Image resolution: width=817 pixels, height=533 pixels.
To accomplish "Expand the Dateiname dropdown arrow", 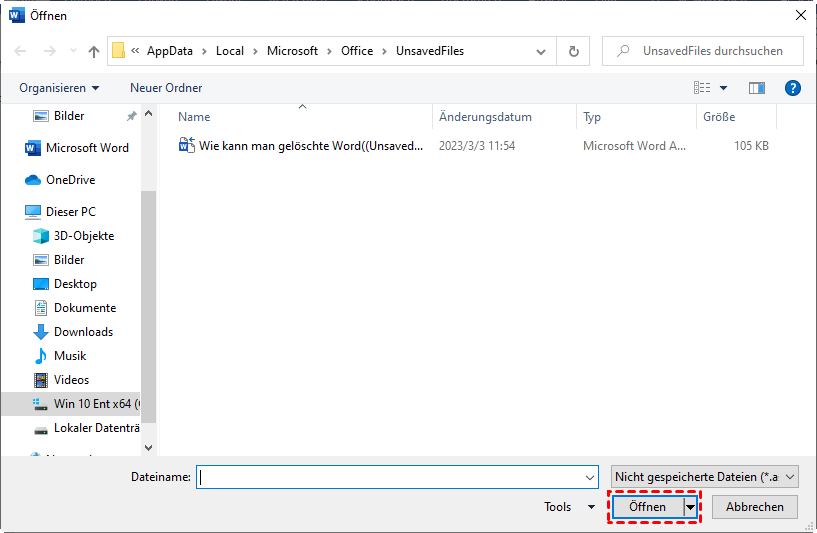I will click(590, 477).
